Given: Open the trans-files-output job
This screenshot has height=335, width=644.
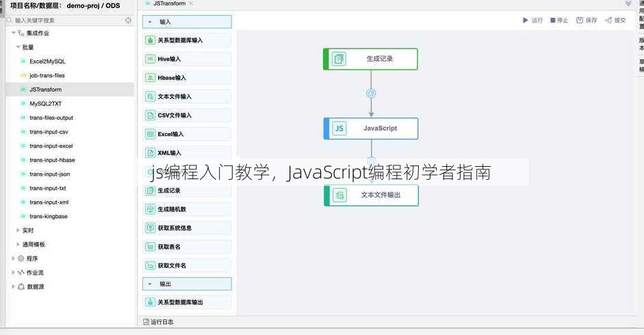Looking at the screenshot, I should coord(51,118).
